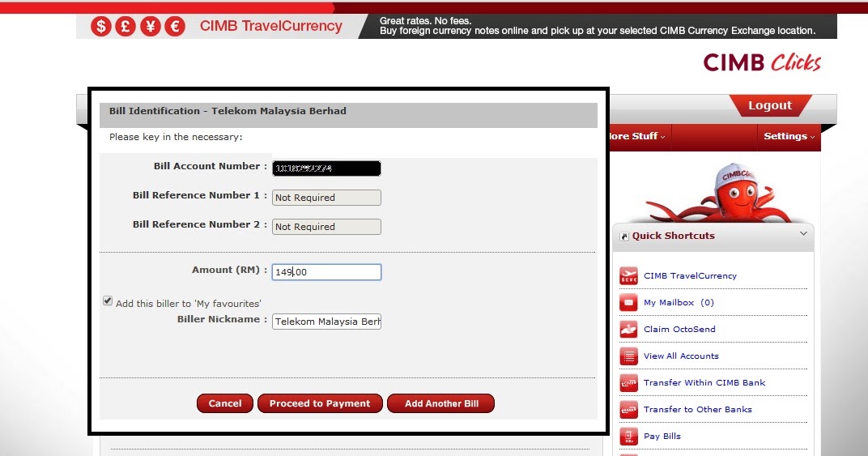Image resolution: width=868 pixels, height=456 pixels.
Task: Click the Bill Account Number field
Action: (326, 168)
